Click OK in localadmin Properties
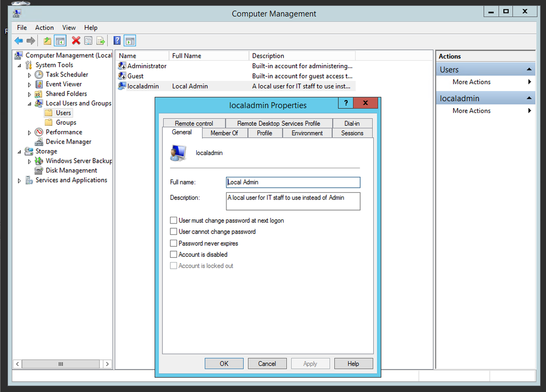Image resolution: width=546 pixels, height=392 pixels. click(x=224, y=364)
